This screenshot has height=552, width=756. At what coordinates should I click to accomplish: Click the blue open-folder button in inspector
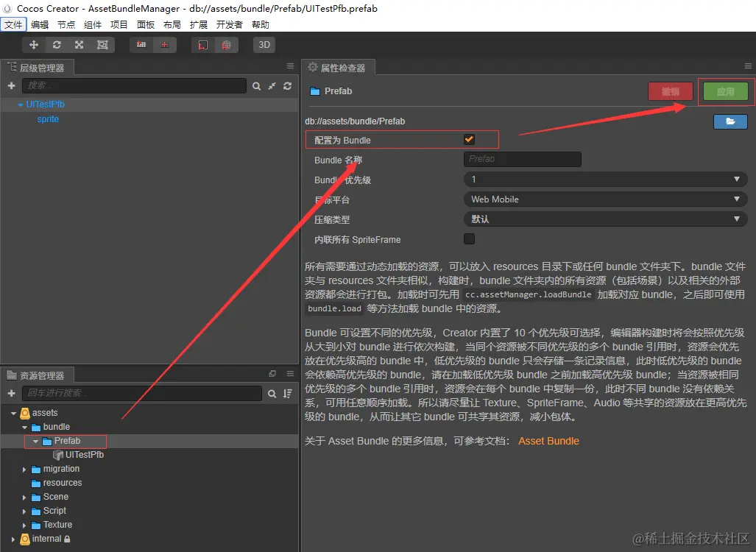coord(730,121)
